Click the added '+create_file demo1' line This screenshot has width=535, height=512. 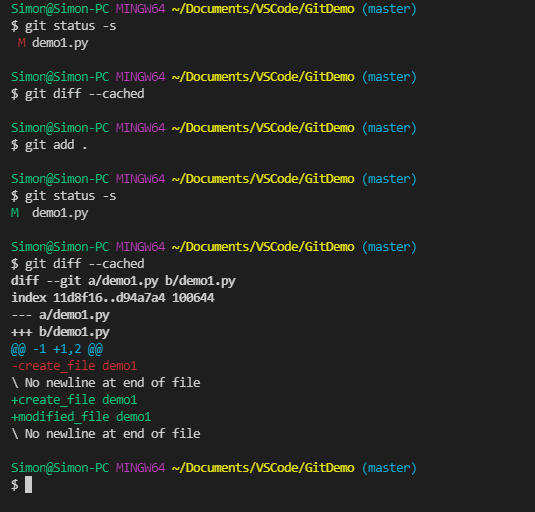click(x=74, y=400)
